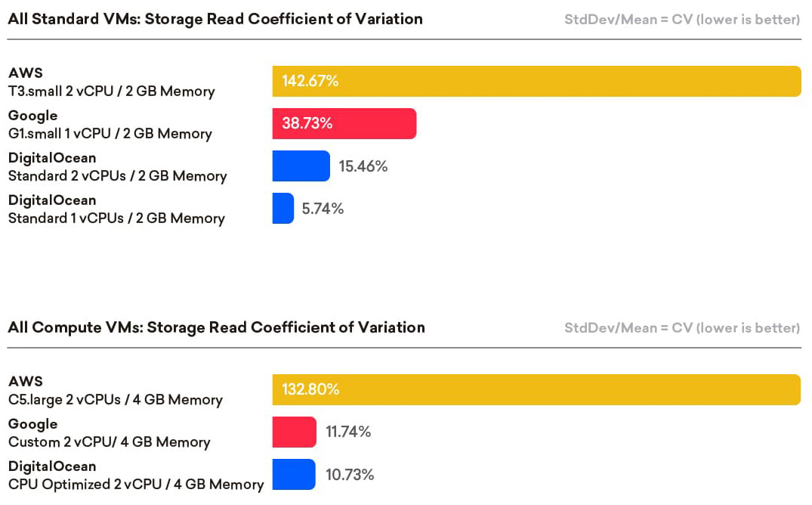The height and width of the screenshot is (505, 812).
Task: Select the AWS T3.small row label
Action: coord(112,82)
